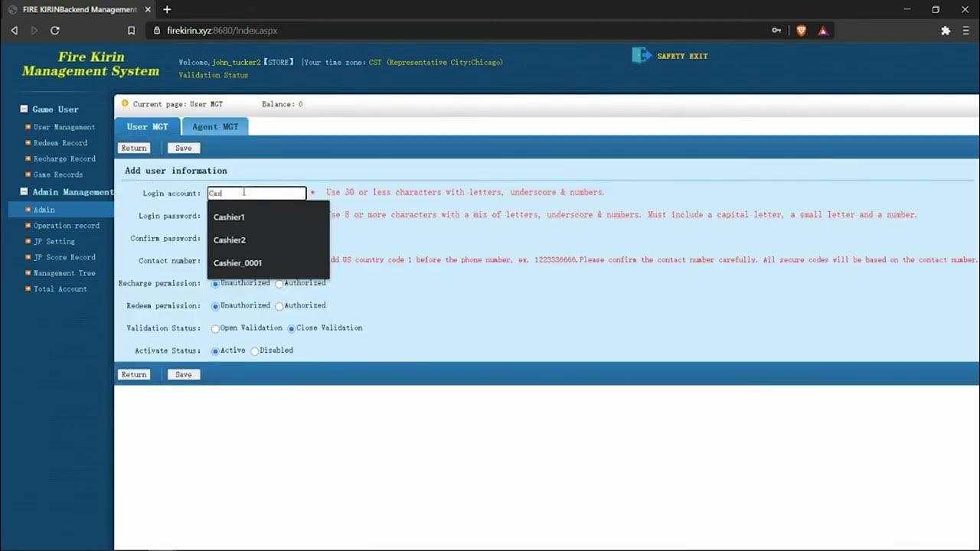Open User Management in sidebar

pyautogui.click(x=64, y=127)
